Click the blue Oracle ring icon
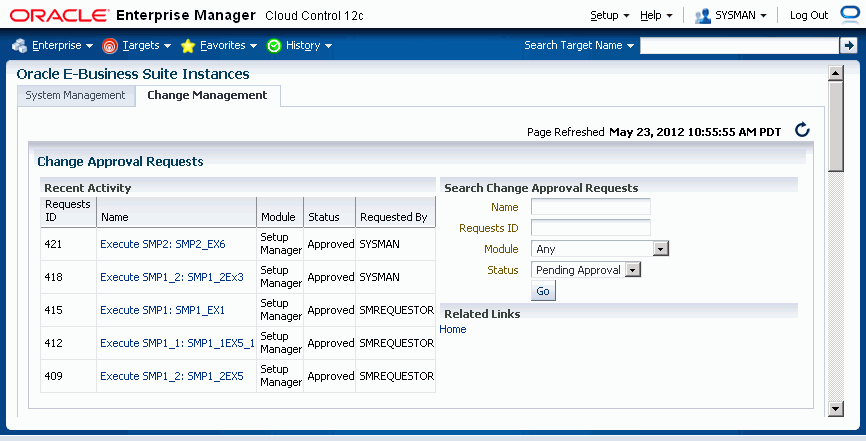 (851, 15)
